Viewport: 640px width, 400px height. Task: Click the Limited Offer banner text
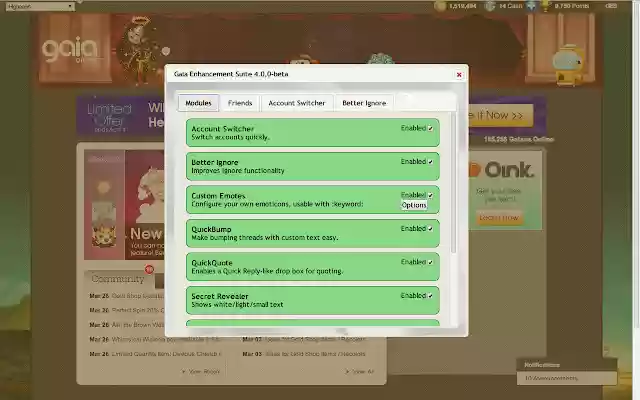[109, 116]
